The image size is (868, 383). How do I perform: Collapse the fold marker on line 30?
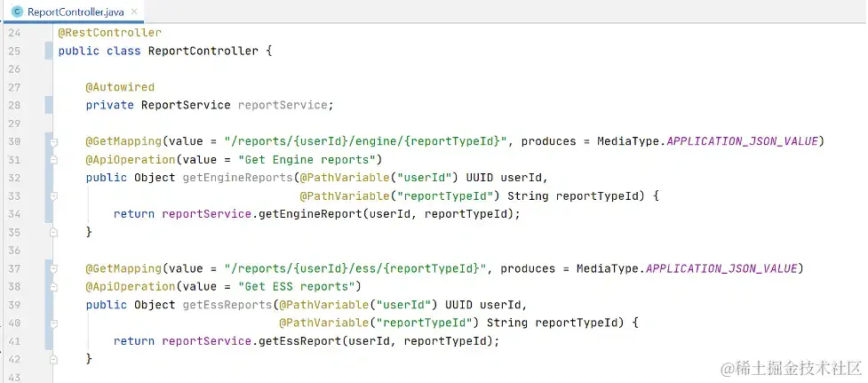pos(53,142)
